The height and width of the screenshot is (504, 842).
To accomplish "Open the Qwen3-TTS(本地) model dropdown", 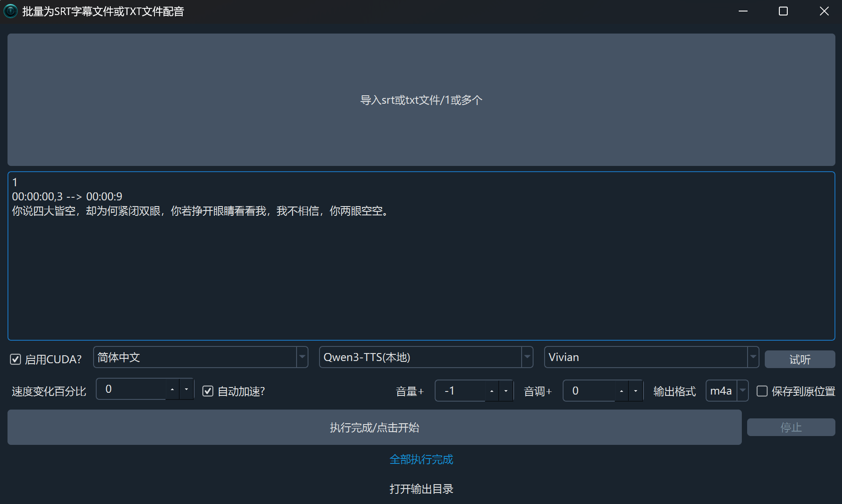I will point(528,357).
